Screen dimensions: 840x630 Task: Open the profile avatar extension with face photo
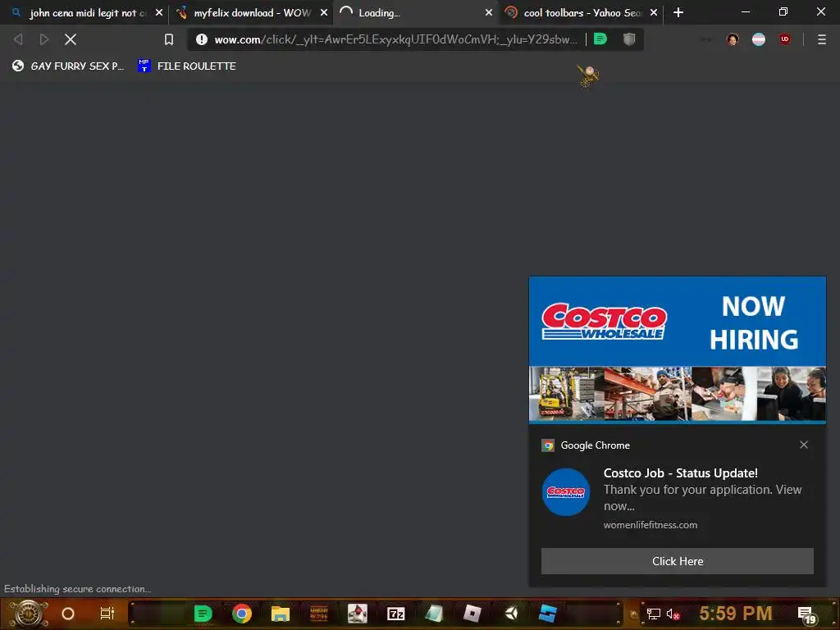733,39
